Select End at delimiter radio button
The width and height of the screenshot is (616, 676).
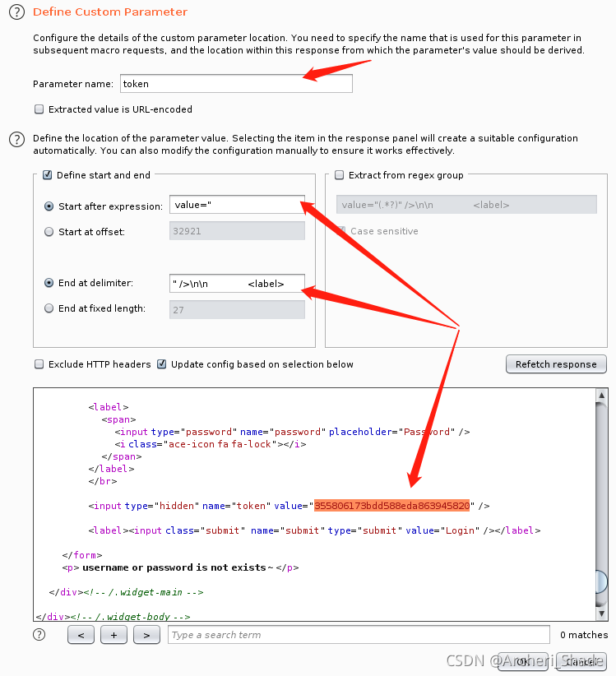click(x=49, y=283)
